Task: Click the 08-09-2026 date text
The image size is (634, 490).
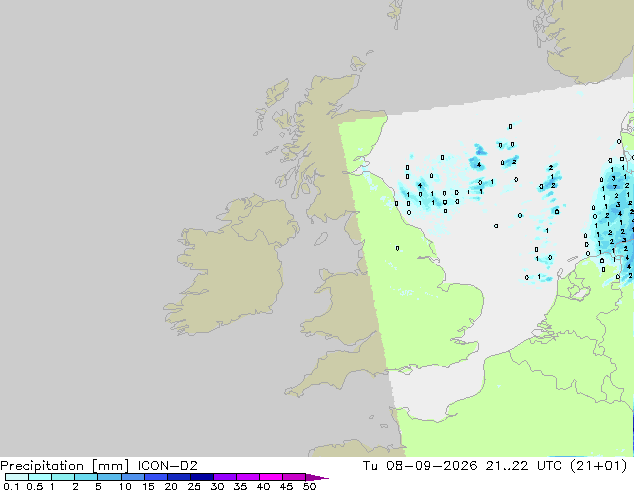Action: tap(432, 466)
